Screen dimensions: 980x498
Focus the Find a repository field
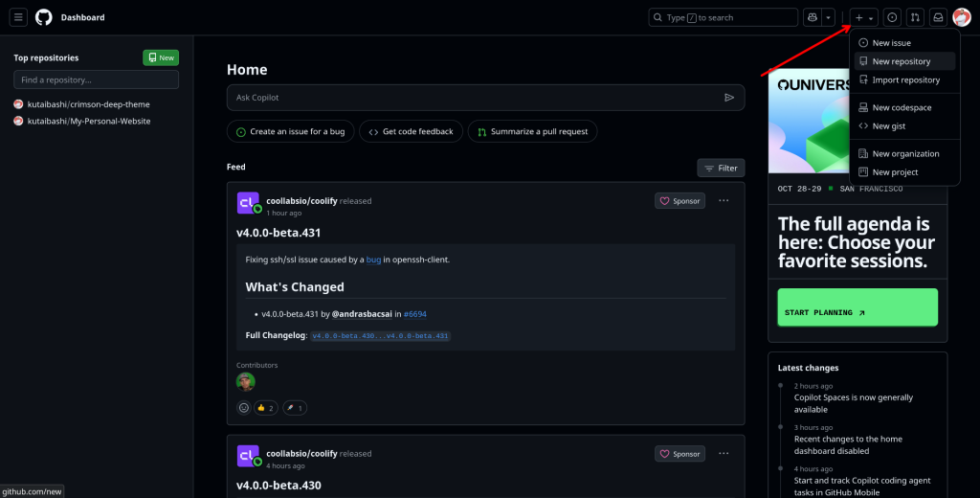tap(97, 79)
